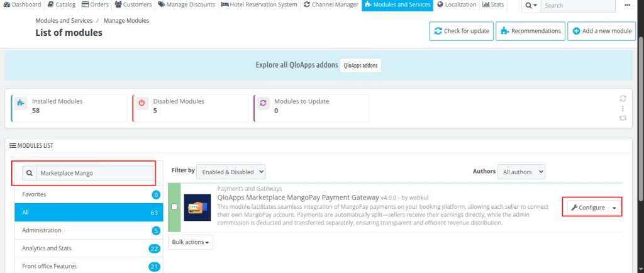The image size is (644, 273).
Task: Click MODULES LIST header list icon
Action: 13,145
